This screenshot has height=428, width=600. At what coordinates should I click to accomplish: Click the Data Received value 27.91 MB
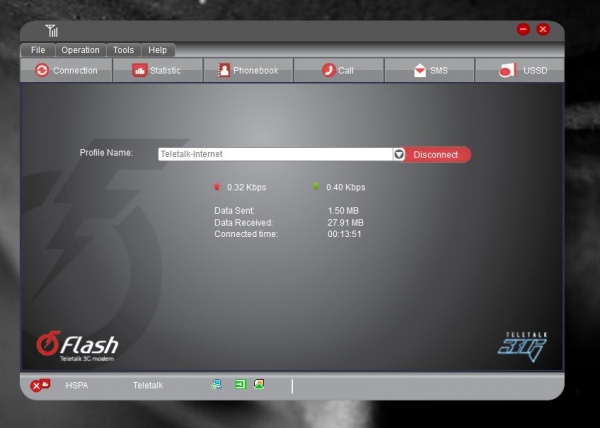345,223
